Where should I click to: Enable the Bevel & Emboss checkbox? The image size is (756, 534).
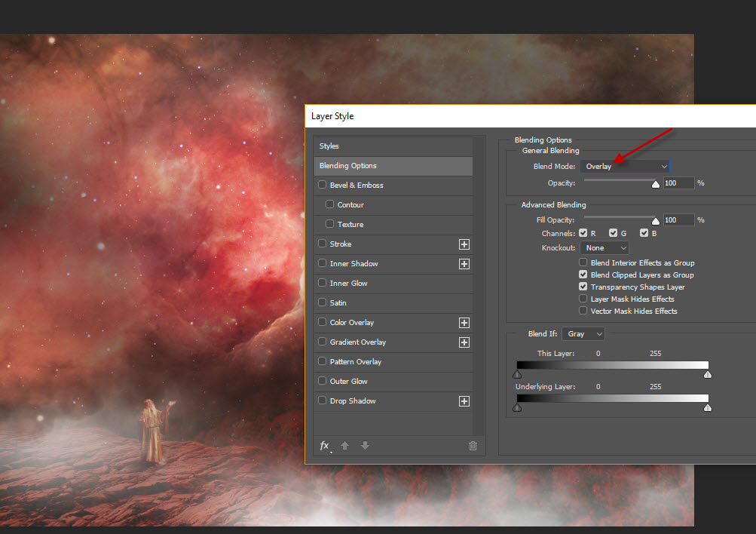(x=323, y=186)
